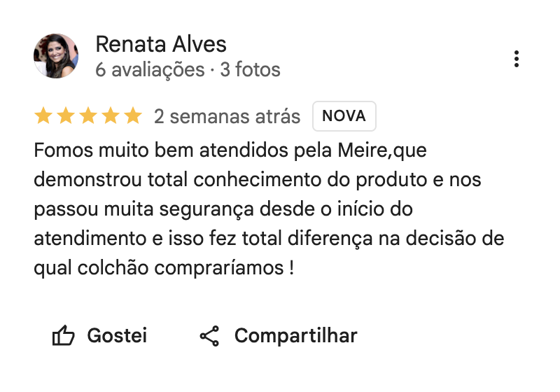
Task: Open Renata Alves' profile photo
Action: [x=56, y=56]
